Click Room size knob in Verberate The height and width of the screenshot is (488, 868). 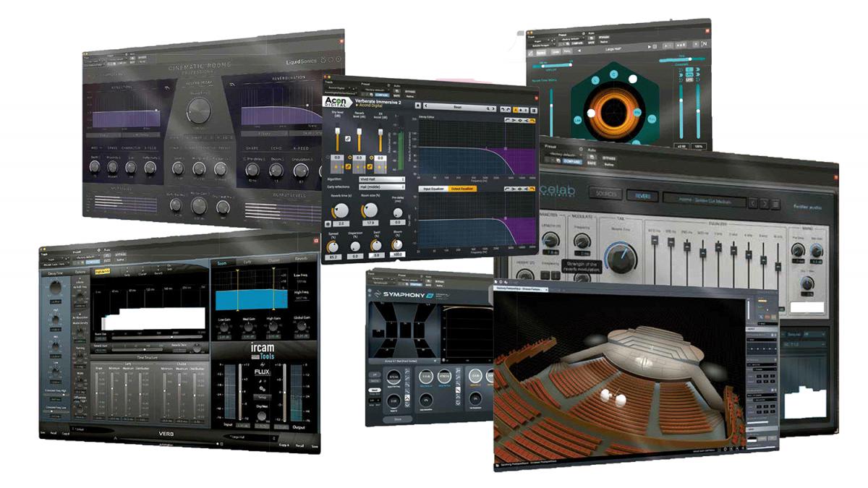(x=370, y=210)
